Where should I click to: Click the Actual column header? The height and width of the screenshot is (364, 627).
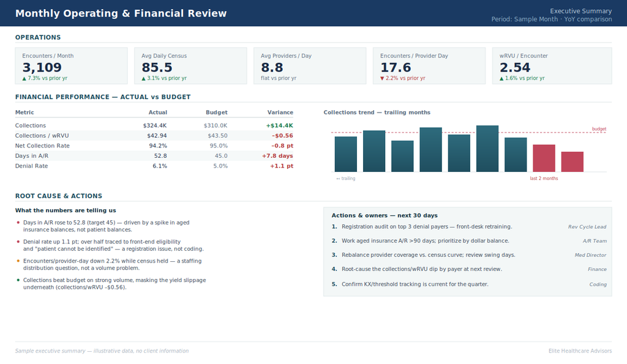pos(158,113)
